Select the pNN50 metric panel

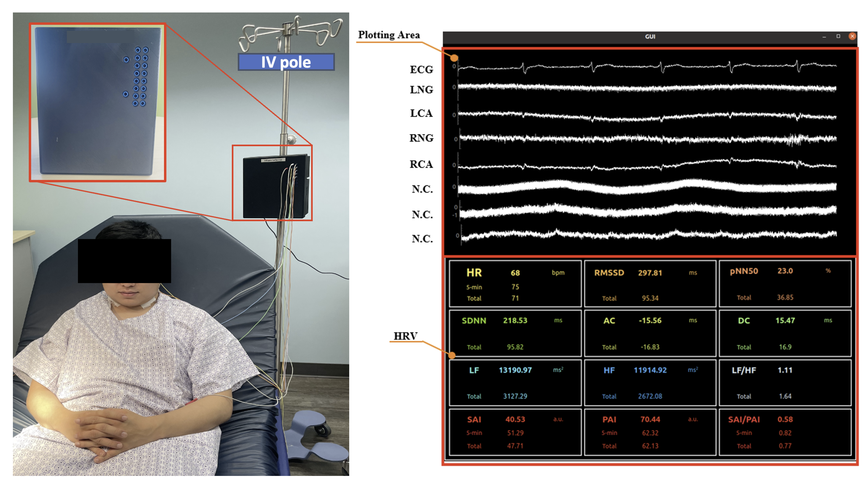785,284
